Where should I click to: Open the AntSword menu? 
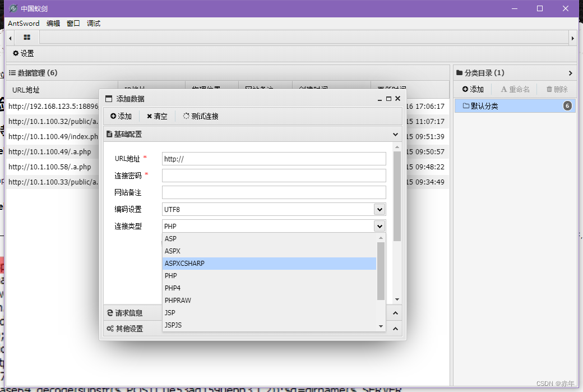(x=23, y=23)
